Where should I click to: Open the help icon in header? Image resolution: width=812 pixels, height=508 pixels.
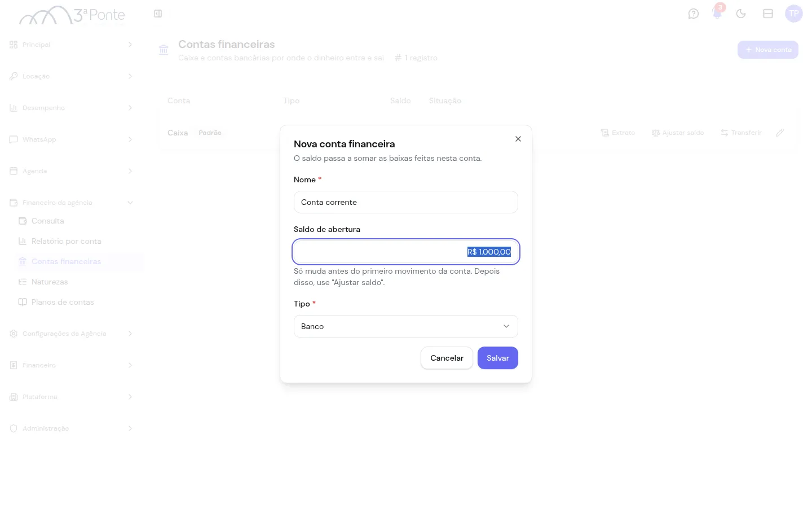tap(694, 14)
